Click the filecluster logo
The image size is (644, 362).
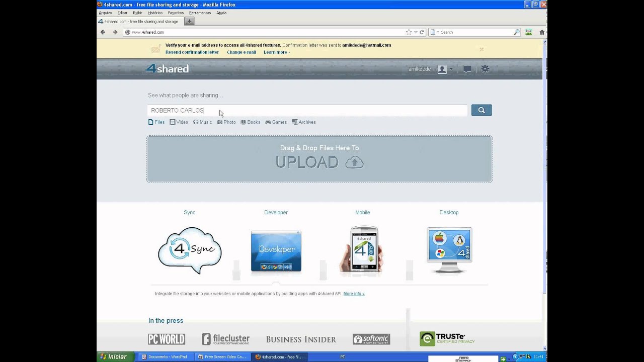(225, 339)
